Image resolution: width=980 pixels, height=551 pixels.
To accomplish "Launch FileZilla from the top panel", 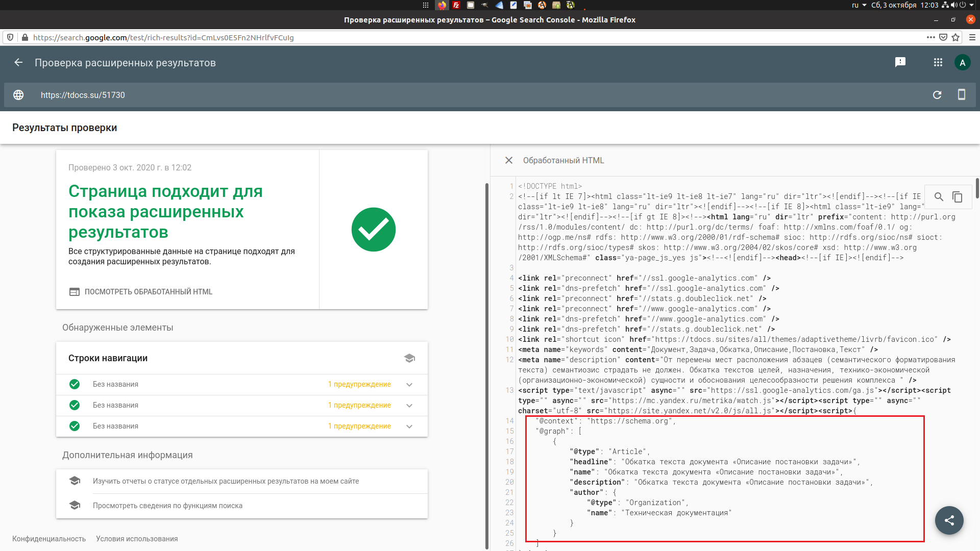I will pos(456,5).
